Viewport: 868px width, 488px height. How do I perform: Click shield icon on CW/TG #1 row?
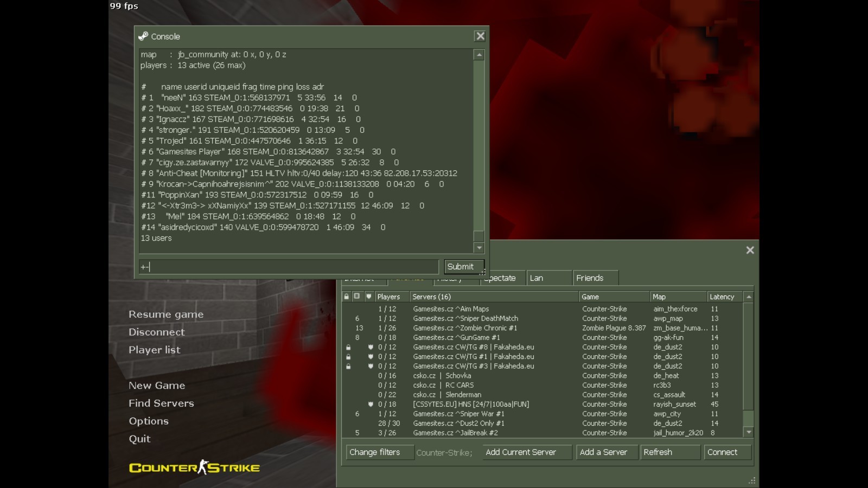(371, 357)
